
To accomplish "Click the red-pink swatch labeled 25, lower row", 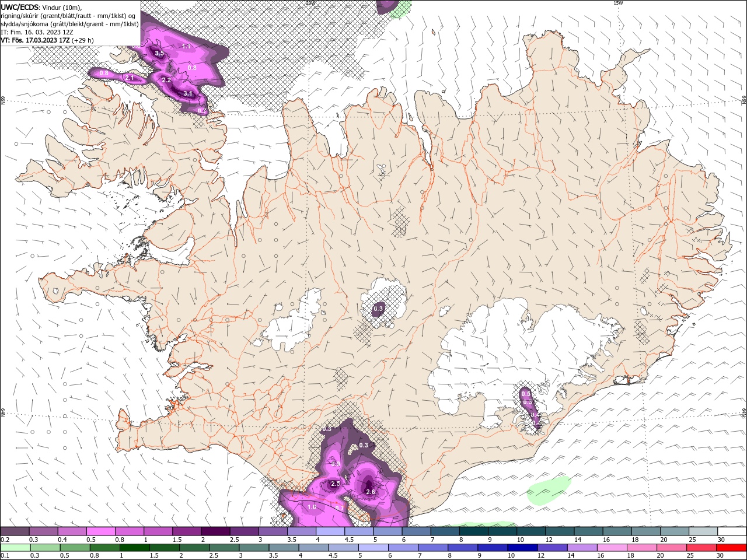I will (x=701, y=548).
